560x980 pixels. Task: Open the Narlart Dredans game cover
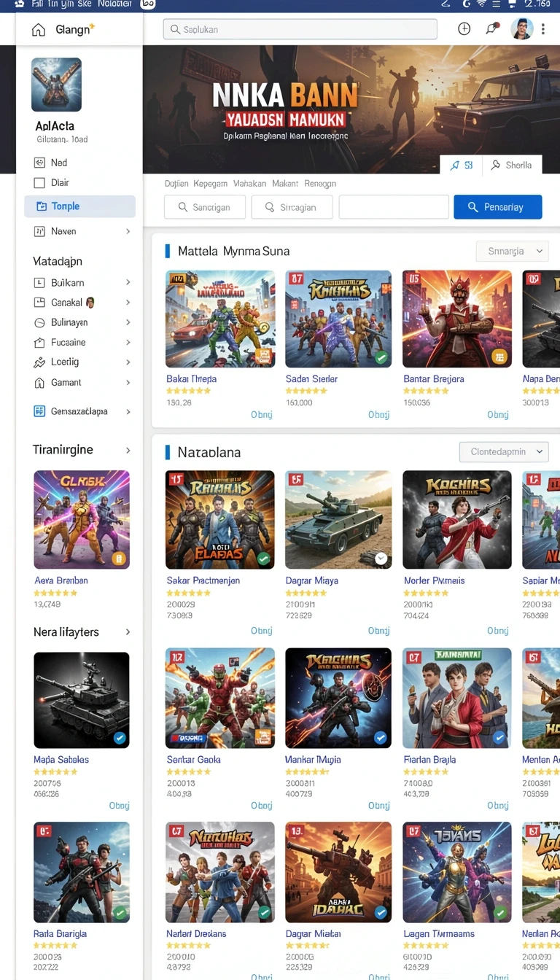coord(220,872)
